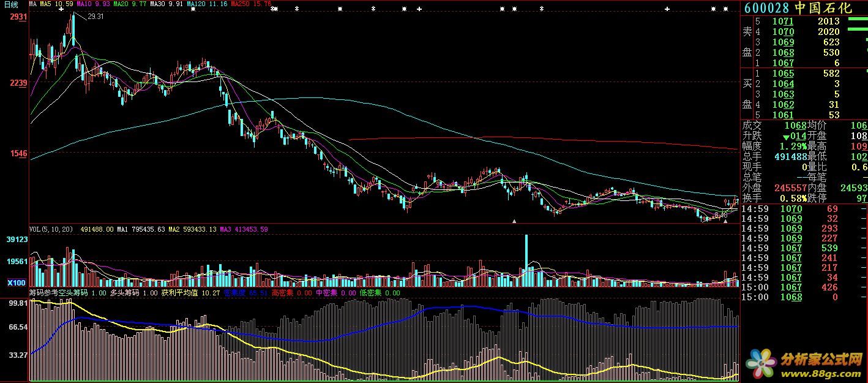This screenshot has width=868, height=383.
Task: Click the 99.81 indicator axis label
Action: point(18,303)
